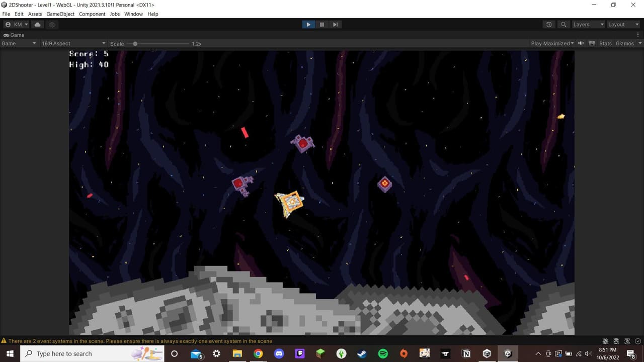Open the Windows Start menu
The width and height of the screenshot is (644, 362).
(10, 353)
